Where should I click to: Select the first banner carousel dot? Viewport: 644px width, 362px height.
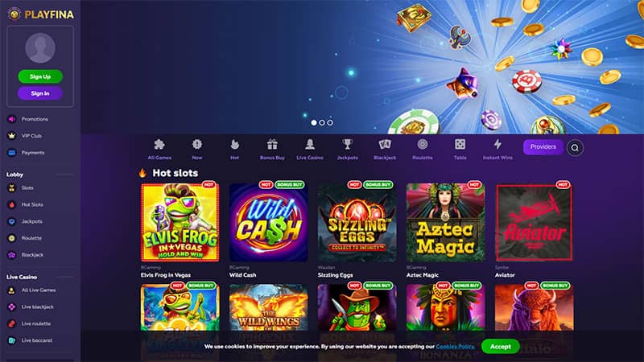pyautogui.click(x=314, y=123)
